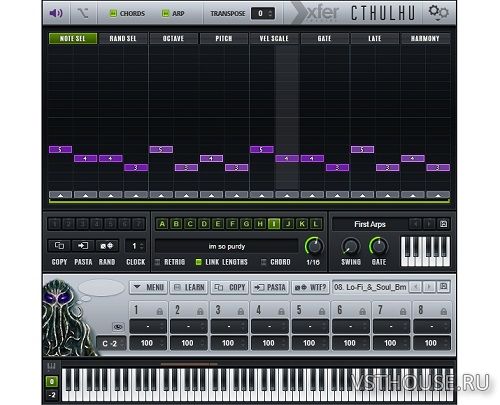Select arp pattern A

pos(162,224)
